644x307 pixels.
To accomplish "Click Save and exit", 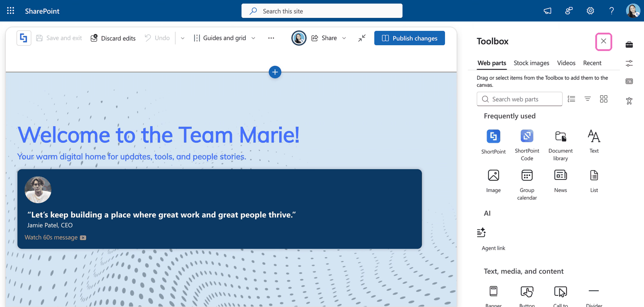I will click(59, 38).
